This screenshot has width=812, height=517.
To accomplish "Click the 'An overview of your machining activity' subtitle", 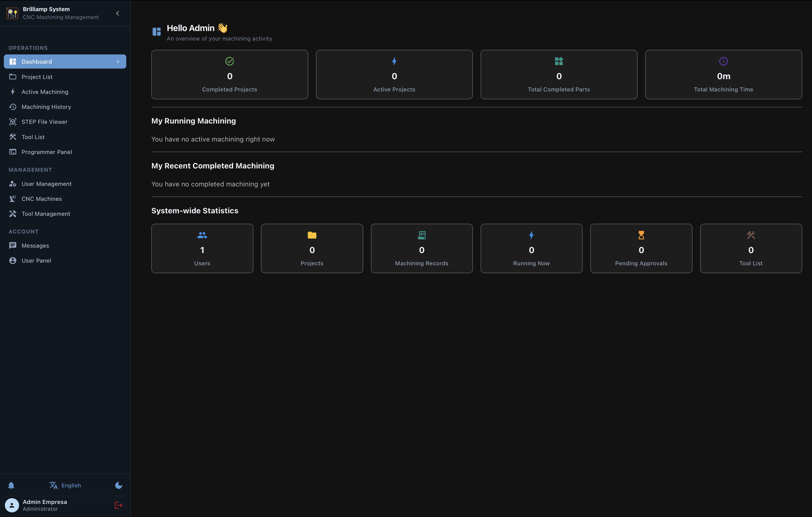I will pos(219,38).
